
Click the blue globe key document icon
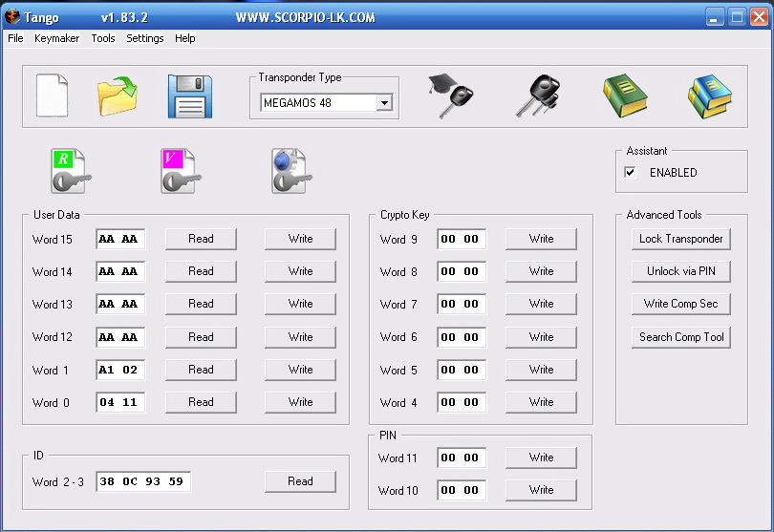coord(291,171)
